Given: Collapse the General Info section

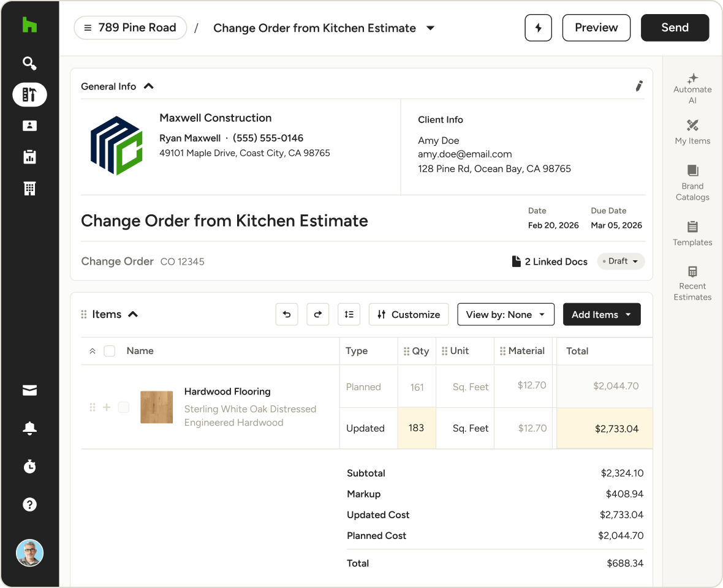Looking at the screenshot, I should 148,86.
